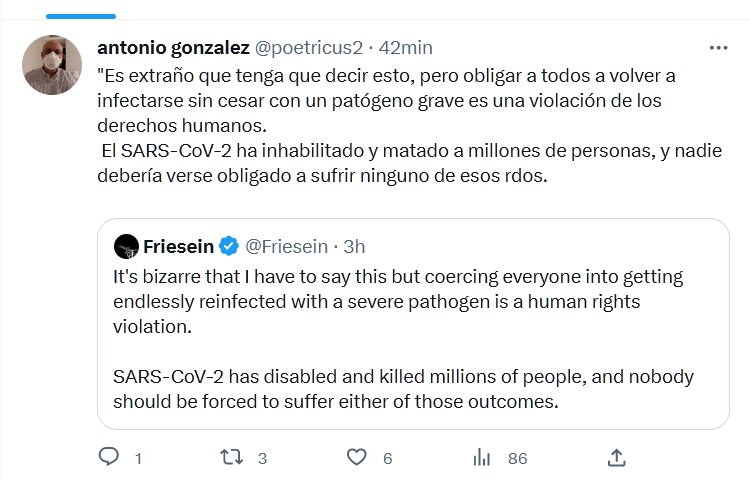Click Friesein's blue verified badge

click(228, 245)
